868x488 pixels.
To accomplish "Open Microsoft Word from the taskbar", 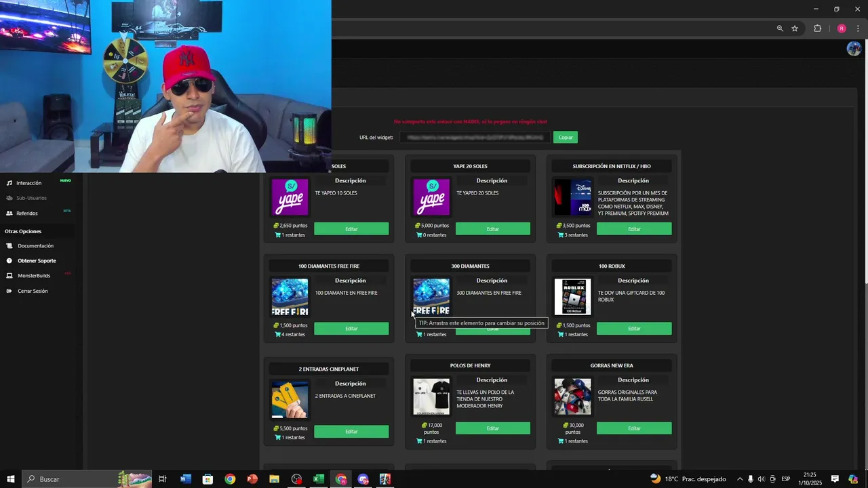I will [x=186, y=479].
